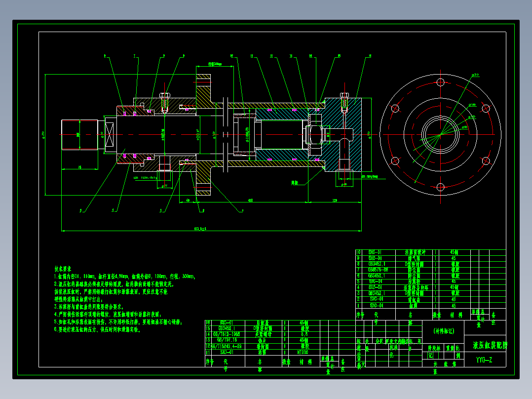532x399 pixels.
Task: Select the drawing title 液压缸装配图
Action: 490,345
